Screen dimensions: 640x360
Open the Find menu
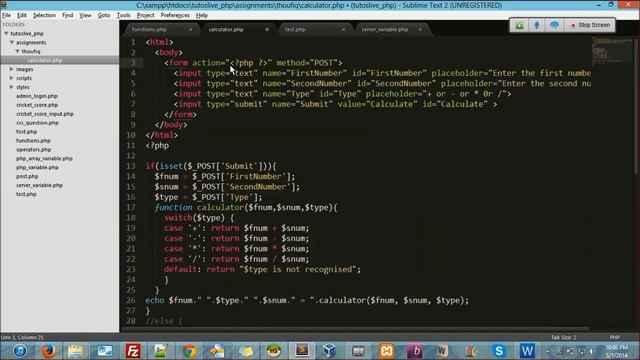[x=67, y=15]
